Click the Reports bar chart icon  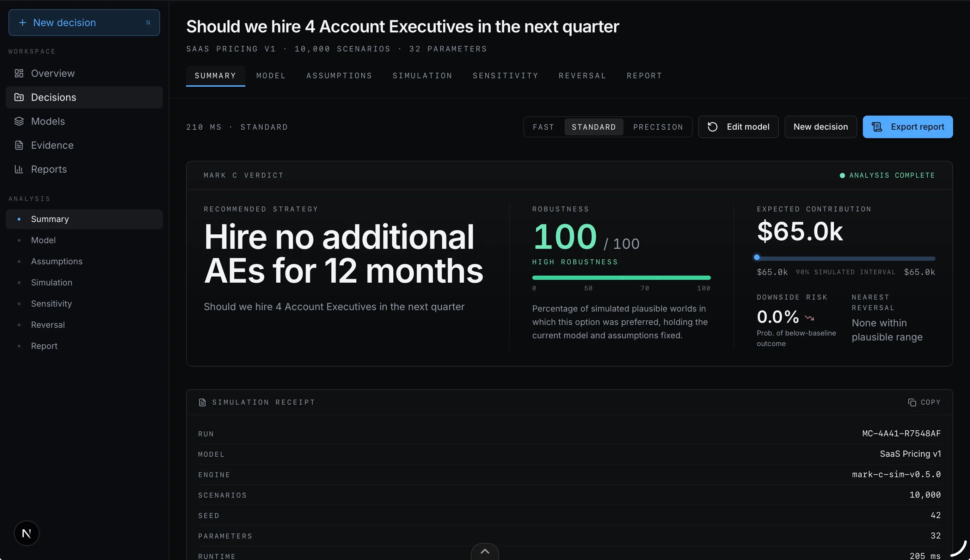pos(19,169)
